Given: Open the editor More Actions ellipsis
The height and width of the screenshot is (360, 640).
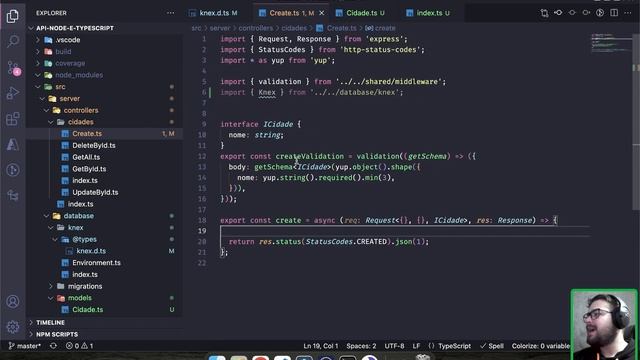Looking at the screenshot, I should tap(628, 13).
